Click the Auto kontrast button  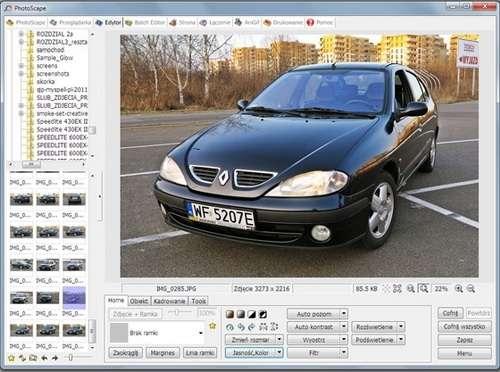tap(313, 327)
